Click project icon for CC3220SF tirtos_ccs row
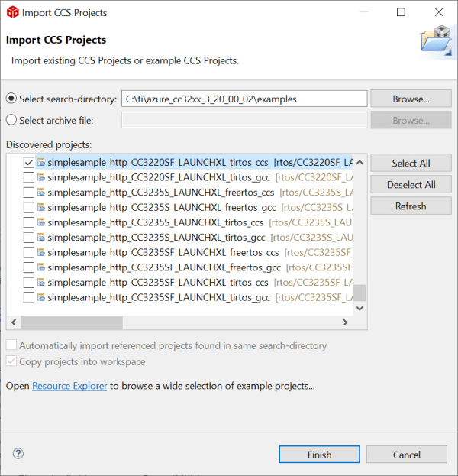This screenshot has height=476, width=458. click(41, 163)
